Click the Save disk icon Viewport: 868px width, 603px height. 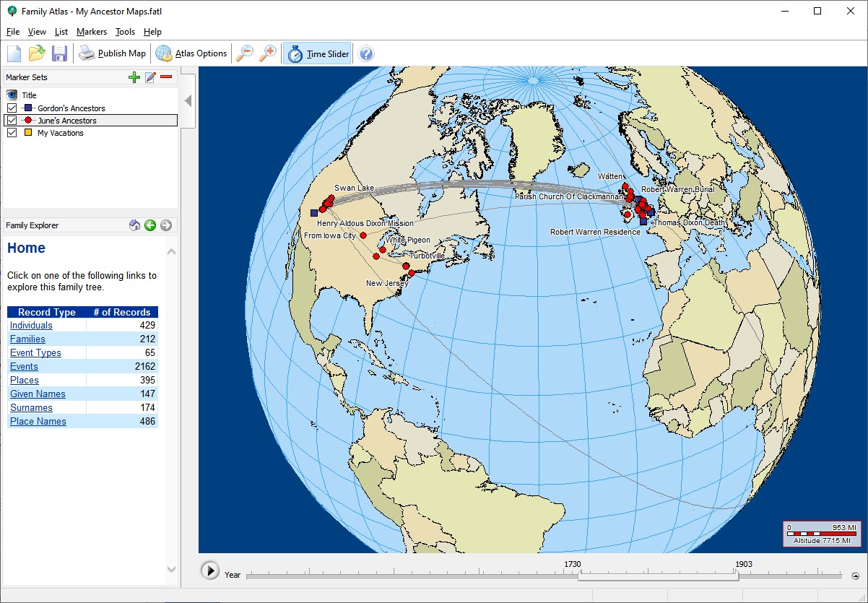pyautogui.click(x=59, y=53)
